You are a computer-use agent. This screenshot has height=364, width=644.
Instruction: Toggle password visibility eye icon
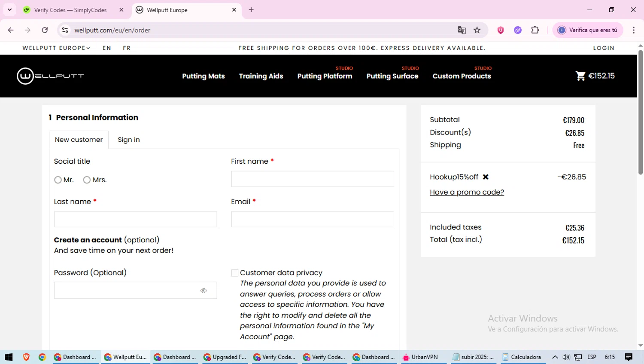click(204, 291)
